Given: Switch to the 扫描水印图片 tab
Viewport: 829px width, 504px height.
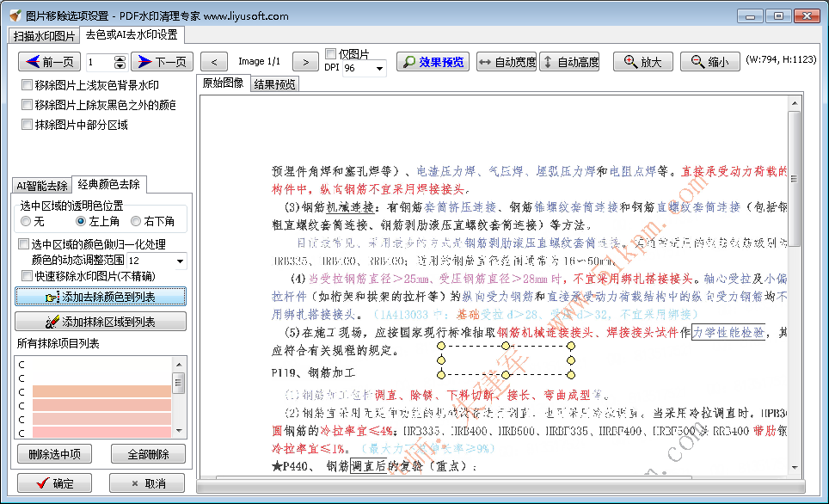Looking at the screenshot, I should click(46, 35).
